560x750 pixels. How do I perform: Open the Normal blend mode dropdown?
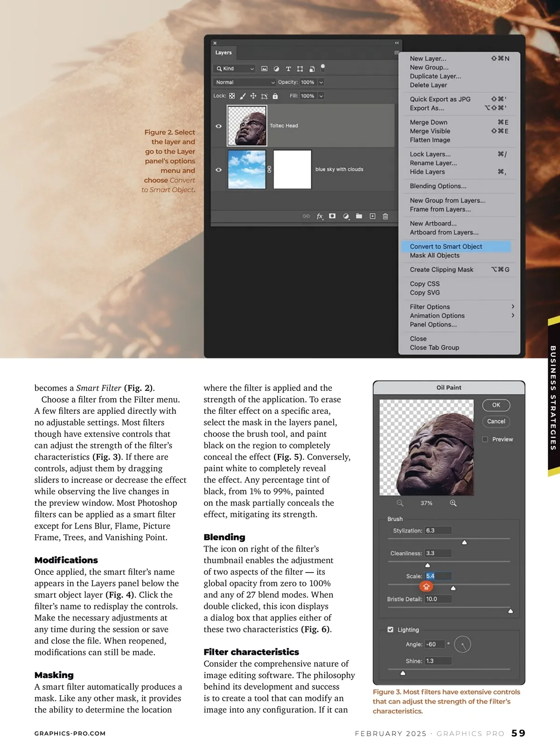coord(245,82)
